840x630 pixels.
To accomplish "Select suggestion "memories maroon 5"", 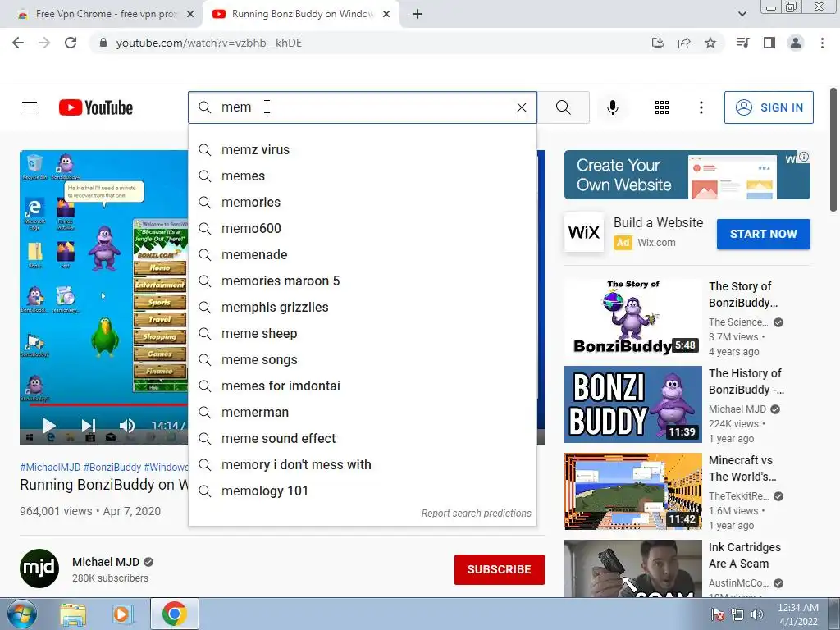I will click(x=362, y=281).
